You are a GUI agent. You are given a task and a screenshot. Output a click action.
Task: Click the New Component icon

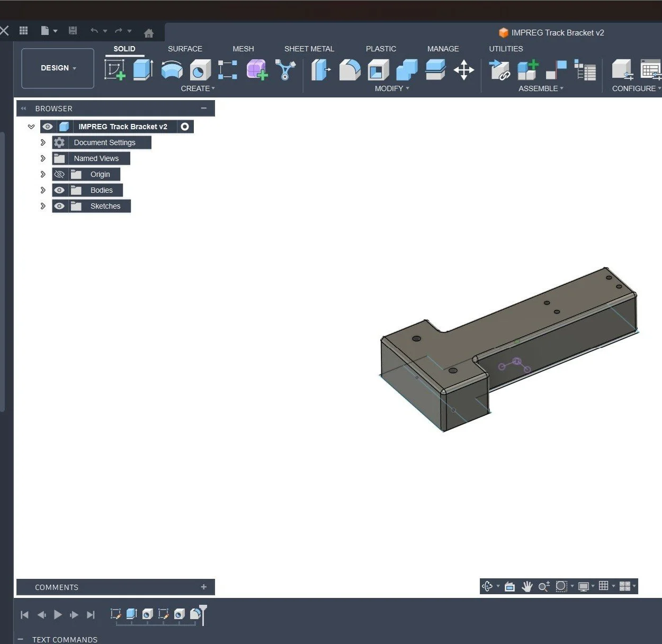tap(527, 69)
